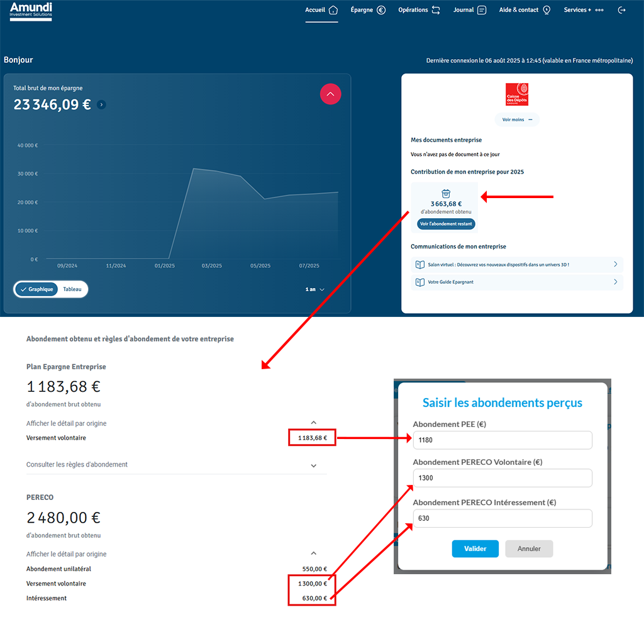Open Votre Guide Epargnant link

(x=517, y=282)
